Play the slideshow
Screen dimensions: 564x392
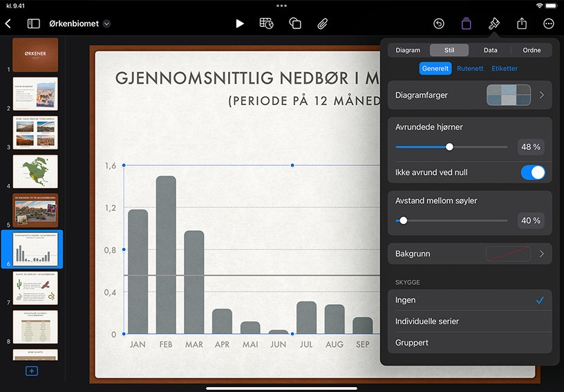pyautogui.click(x=240, y=24)
